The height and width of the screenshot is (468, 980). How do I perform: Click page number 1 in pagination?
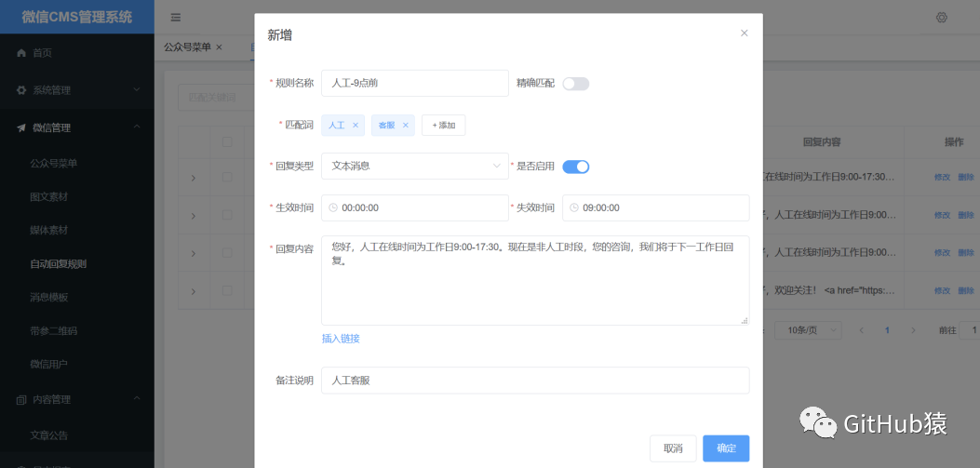coord(887,330)
